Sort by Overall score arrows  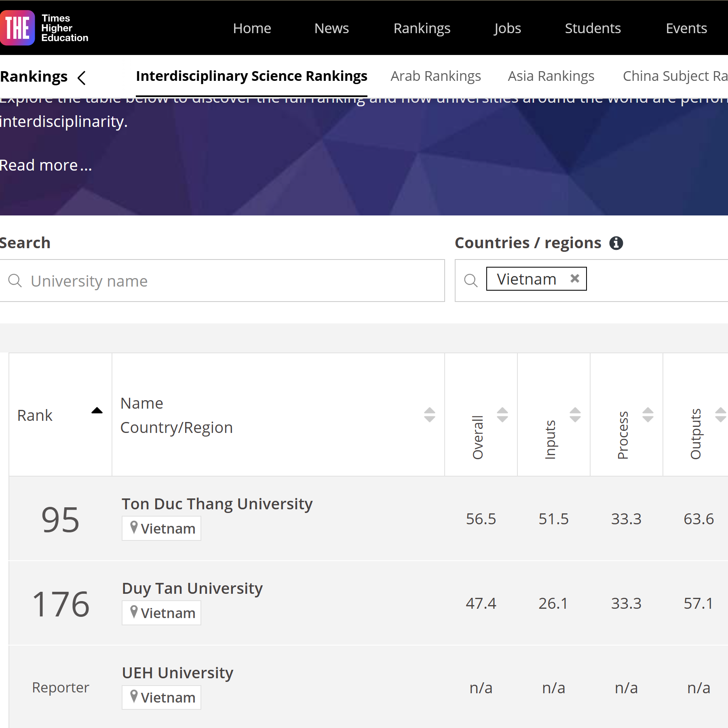[502, 415]
